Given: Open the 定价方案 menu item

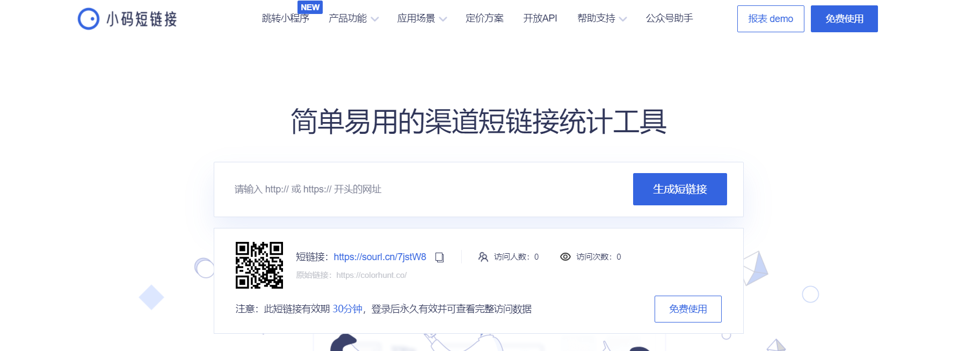Looking at the screenshot, I should [x=485, y=18].
